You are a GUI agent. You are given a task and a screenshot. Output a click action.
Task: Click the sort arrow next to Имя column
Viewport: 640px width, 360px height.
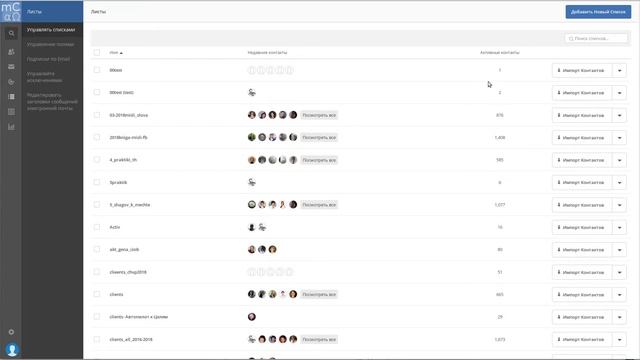[121, 53]
